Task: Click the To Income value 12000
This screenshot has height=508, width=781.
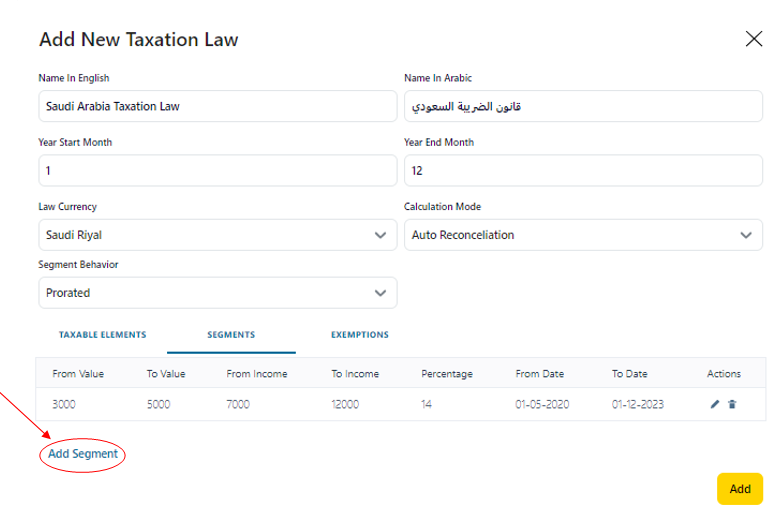Action: [349, 404]
